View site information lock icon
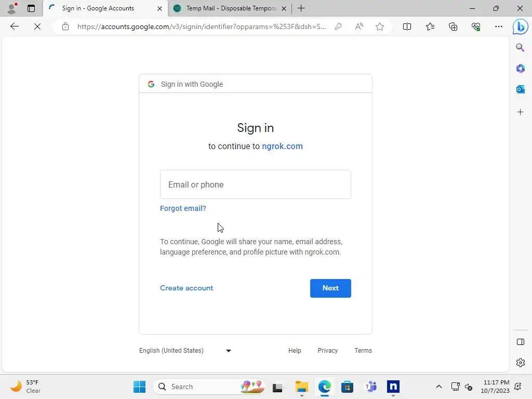 pos(65,26)
